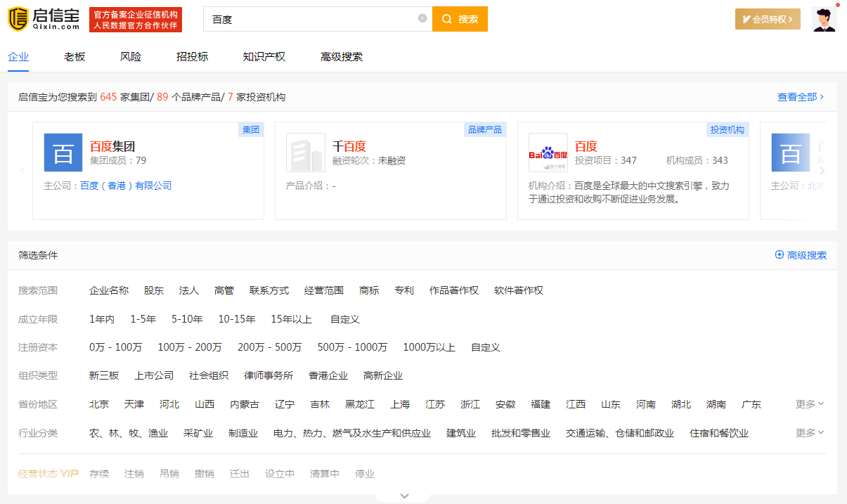Screen dimensions: 847x504
Task: Select the 15年以上 establishment filter
Action: point(292,319)
